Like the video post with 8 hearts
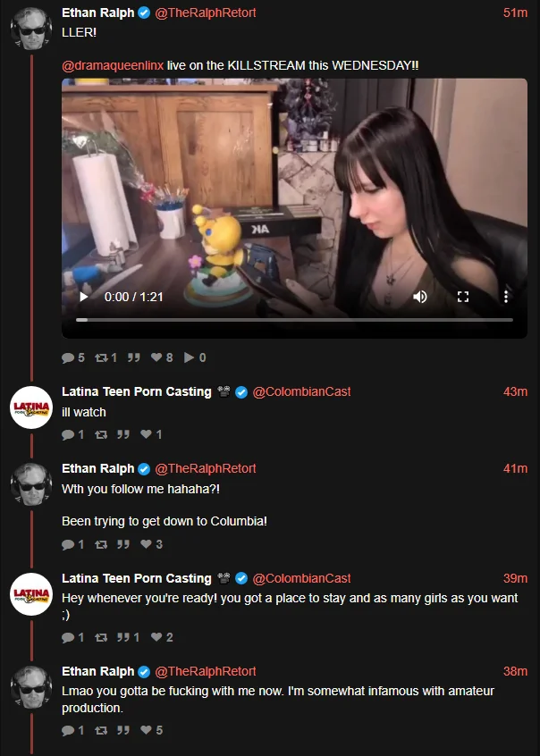This screenshot has height=756, width=540. coord(162,357)
